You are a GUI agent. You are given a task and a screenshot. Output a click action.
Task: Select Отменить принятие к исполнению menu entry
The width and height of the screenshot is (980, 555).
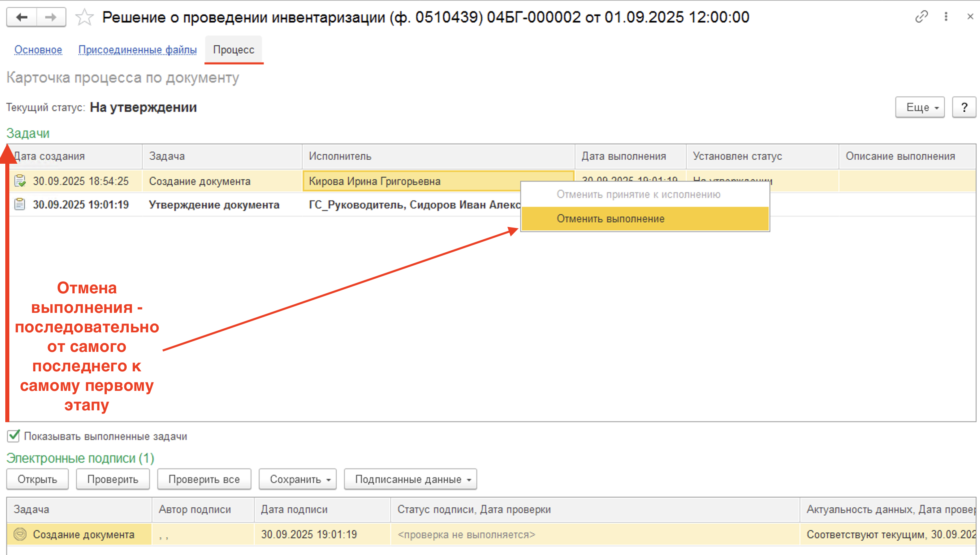(x=638, y=194)
